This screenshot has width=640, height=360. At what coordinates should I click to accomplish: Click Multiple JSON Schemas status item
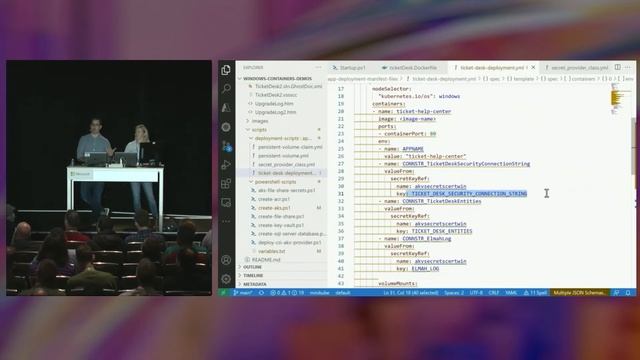coord(580,293)
